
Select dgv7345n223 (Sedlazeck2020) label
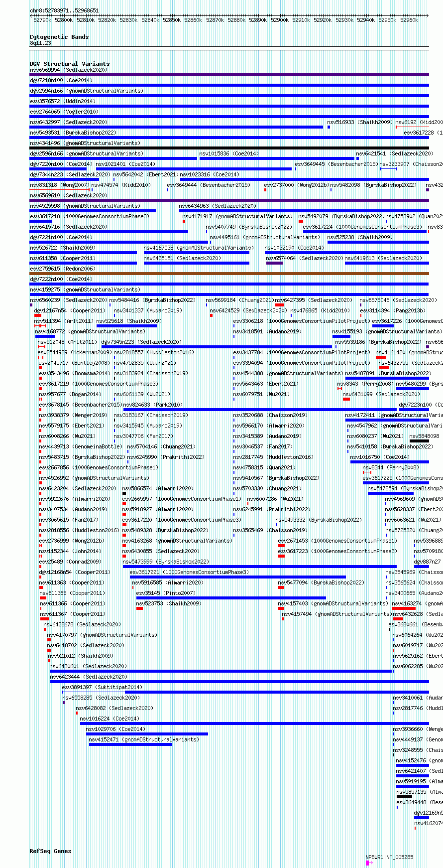pyautogui.click(x=142, y=342)
